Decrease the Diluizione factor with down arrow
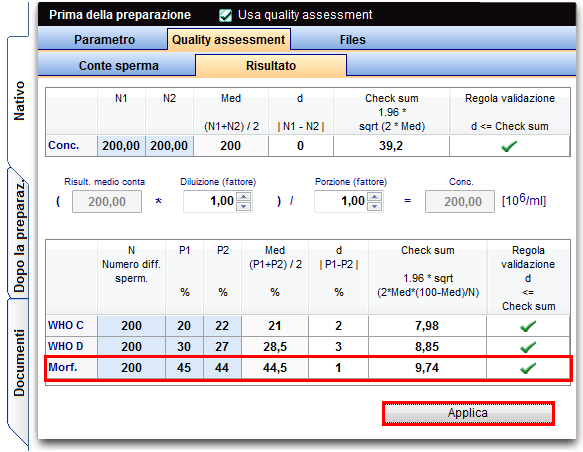The width and height of the screenshot is (583, 452). [244, 206]
